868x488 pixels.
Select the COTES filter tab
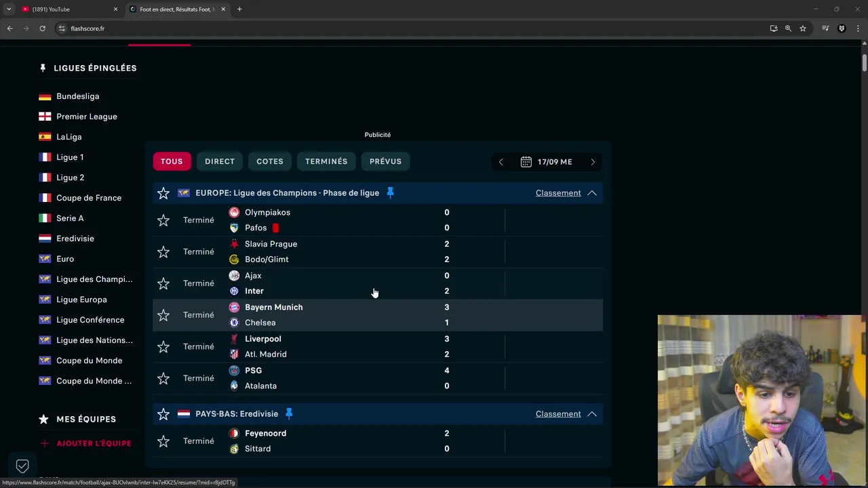tap(270, 161)
